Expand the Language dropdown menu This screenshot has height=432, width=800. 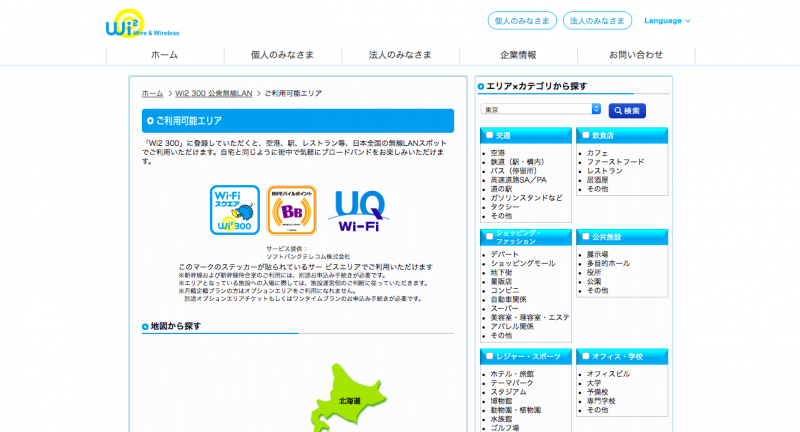pyautogui.click(x=667, y=20)
